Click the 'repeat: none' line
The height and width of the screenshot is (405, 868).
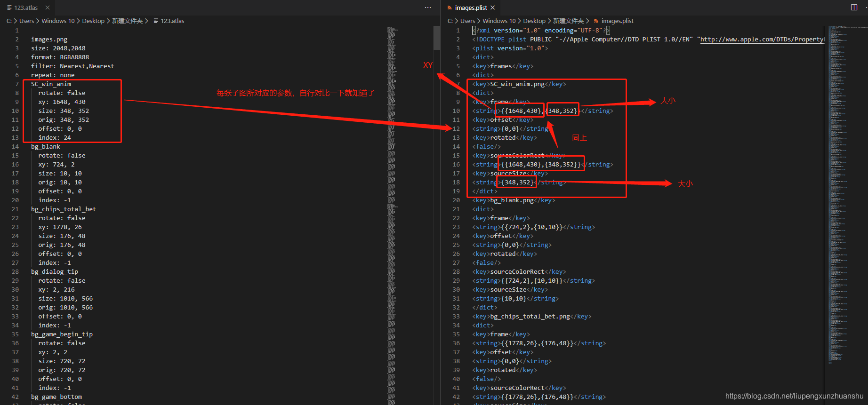coord(53,75)
